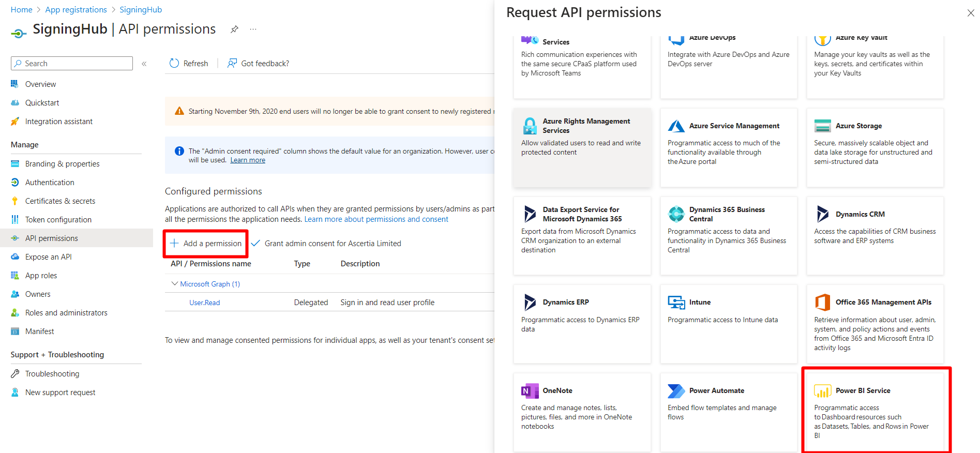Click the OneNote icon
Image resolution: width=980 pixels, height=453 pixels.
coord(530,390)
